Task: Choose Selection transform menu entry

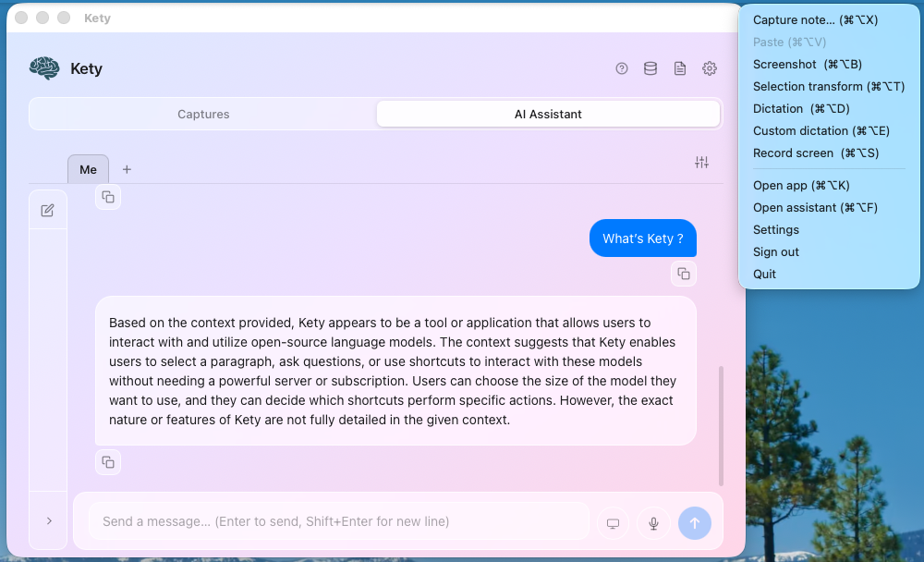Action: point(829,87)
